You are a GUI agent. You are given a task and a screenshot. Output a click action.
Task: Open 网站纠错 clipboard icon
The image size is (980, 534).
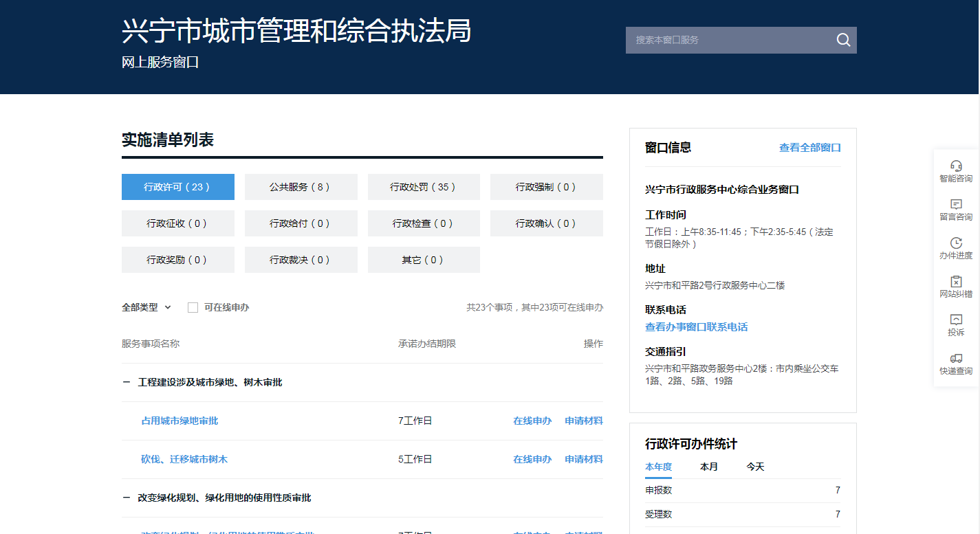(x=956, y=281)
